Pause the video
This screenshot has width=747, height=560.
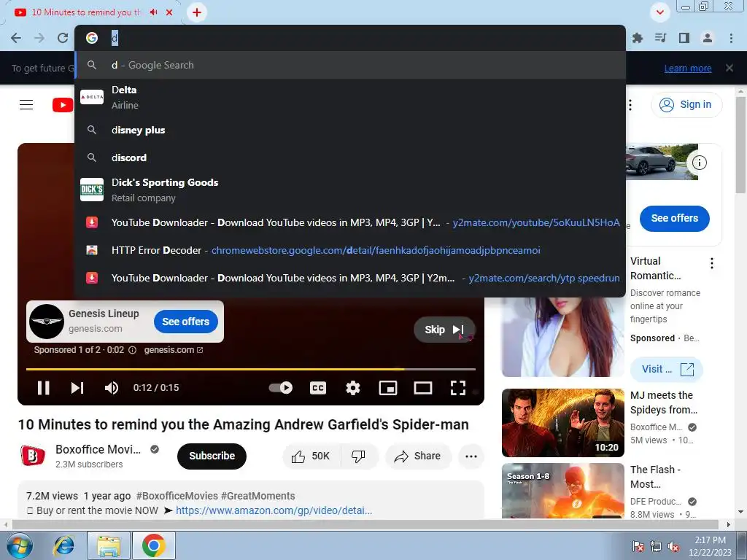pyautogui.click(x=43, y=388)
